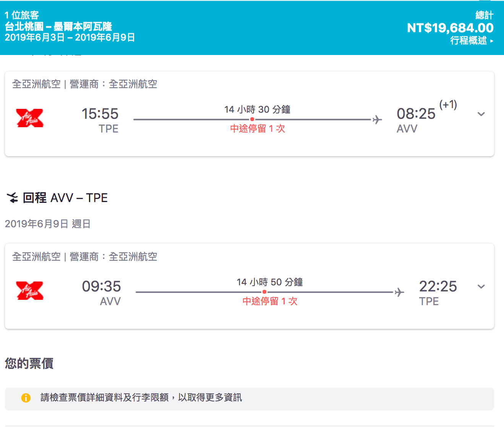This screenshot has height=427, width=504.
Task: Click the return-flight plane icon beside 回程
Action: [12, 198]
